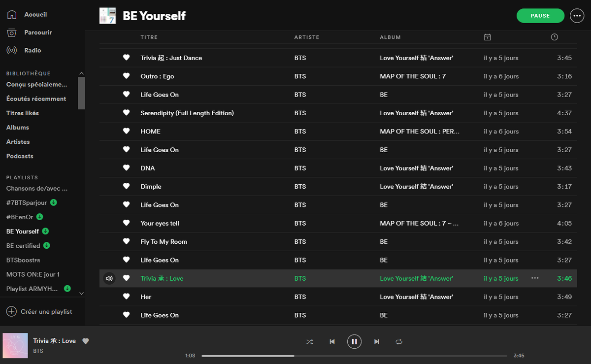Click the BE Yourself playlist cover thumbnail

pos(107,16)
